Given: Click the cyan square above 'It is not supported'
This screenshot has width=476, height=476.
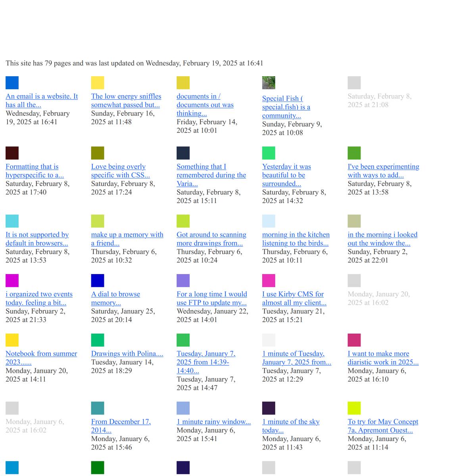Looking at the screenshot, I should pos(12,221).
